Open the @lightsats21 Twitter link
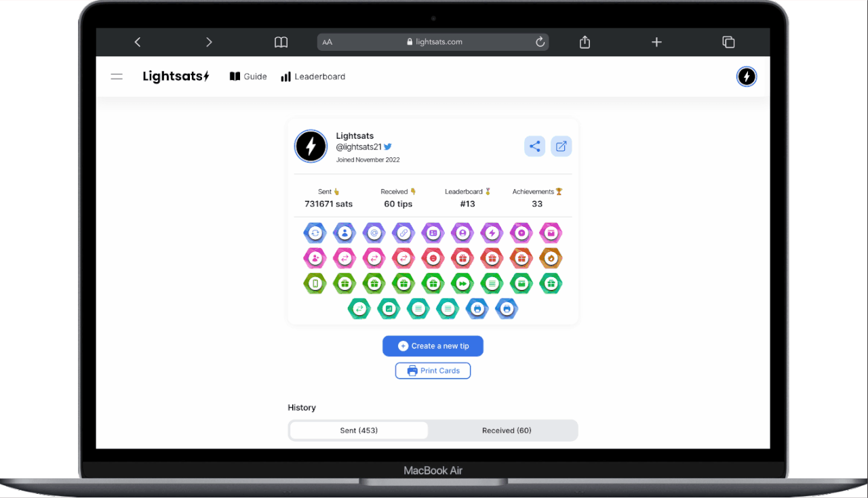 click(364, 146)
